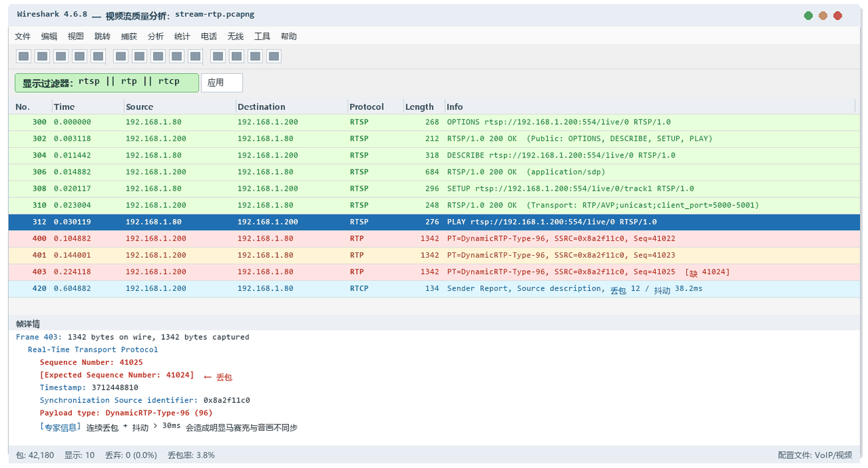Select packet 302 with Public: OPTIONS, DESCRIBE reply
Screen dimensions: 868x468
[434, 139]
